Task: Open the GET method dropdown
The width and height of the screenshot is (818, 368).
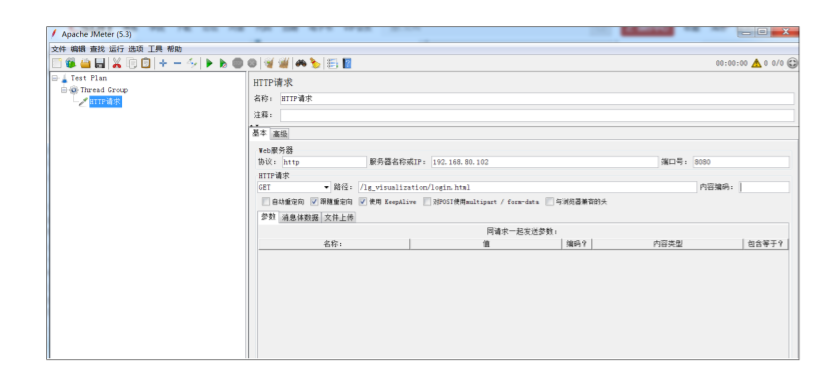Action: [x=294, y=187]
